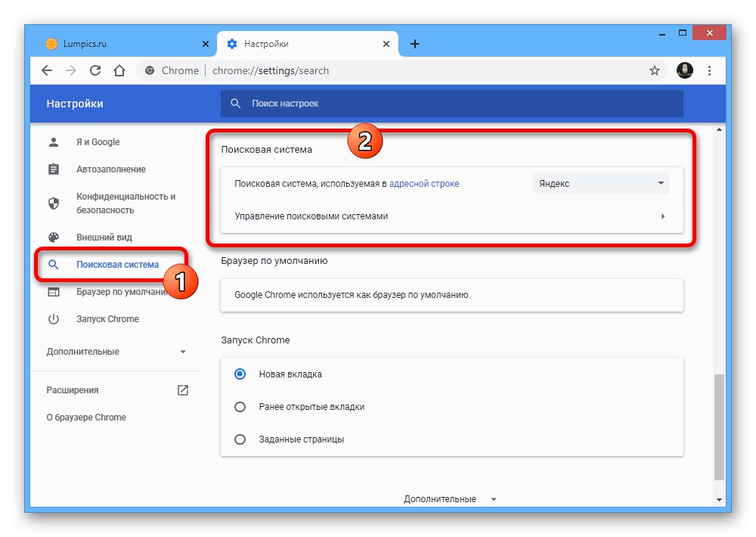
Task: Open О браузере Chrome page
Action: tap(86, 417)
